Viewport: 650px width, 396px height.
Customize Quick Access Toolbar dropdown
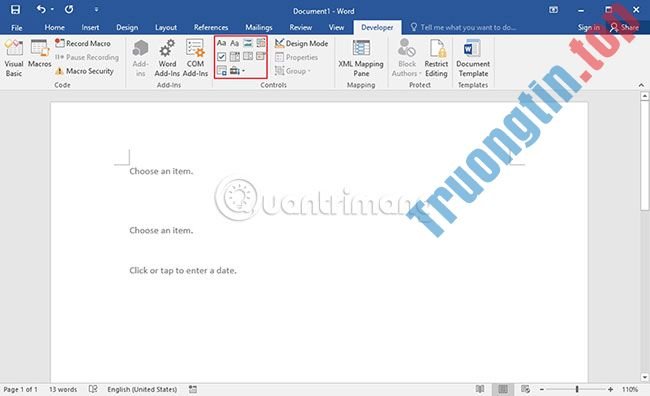(96, 9)
